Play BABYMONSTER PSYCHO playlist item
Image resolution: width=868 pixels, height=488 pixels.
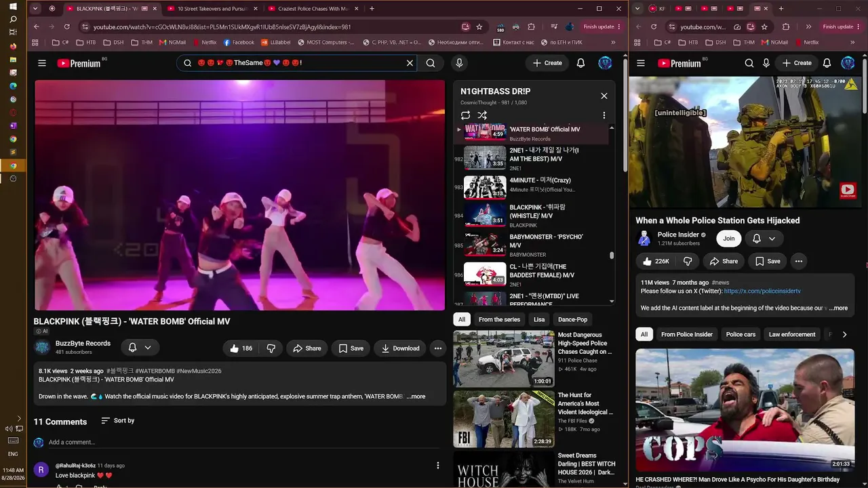[532, 245]
